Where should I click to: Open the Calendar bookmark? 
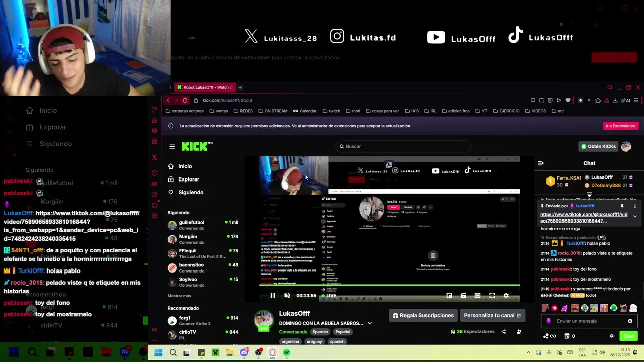click(305, 111)
